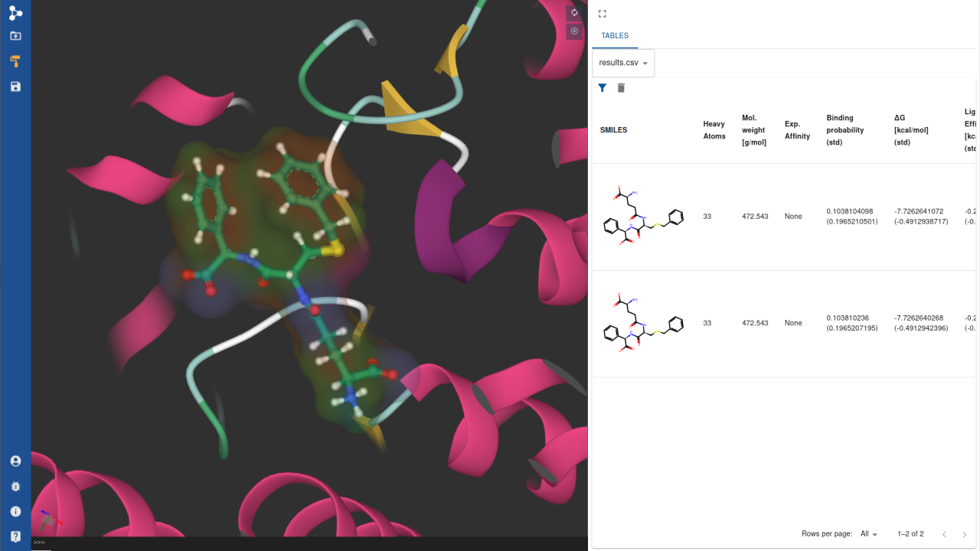The width and height of the screenshot is (980, 551).
Task: Click the console prompt input at bottom
Action: 309,543
